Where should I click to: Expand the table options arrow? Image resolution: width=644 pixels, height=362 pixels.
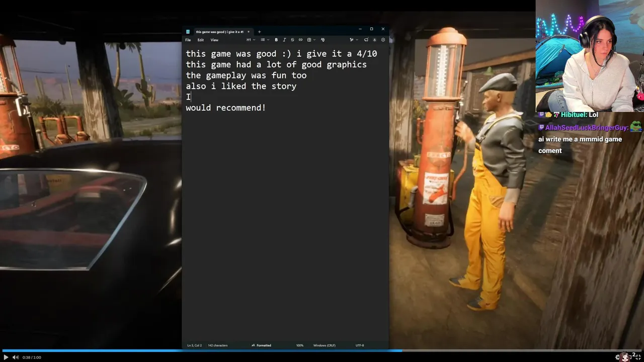314,40
